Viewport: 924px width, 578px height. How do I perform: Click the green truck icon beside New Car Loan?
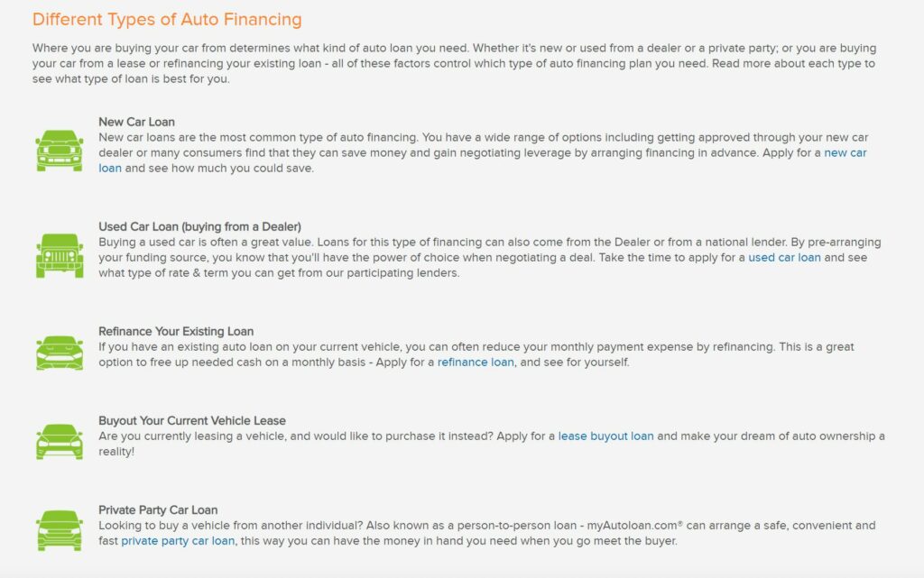tap(59, 151)
